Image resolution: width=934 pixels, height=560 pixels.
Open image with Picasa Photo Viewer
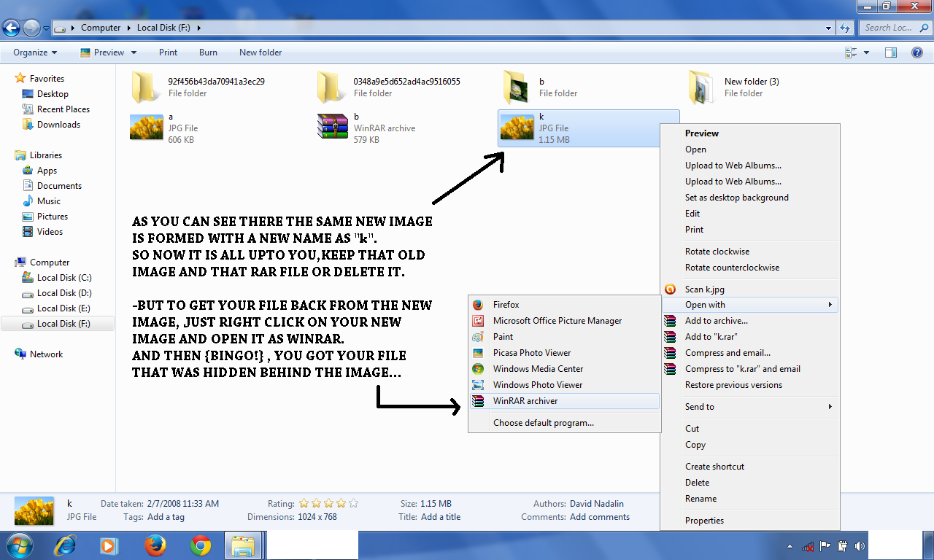pos(564,353)
